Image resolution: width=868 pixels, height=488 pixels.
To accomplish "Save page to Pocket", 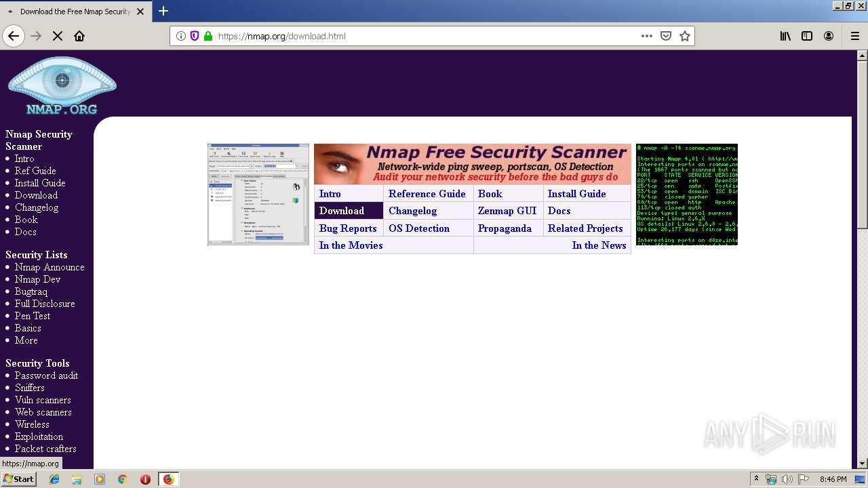I will (666, 36).
